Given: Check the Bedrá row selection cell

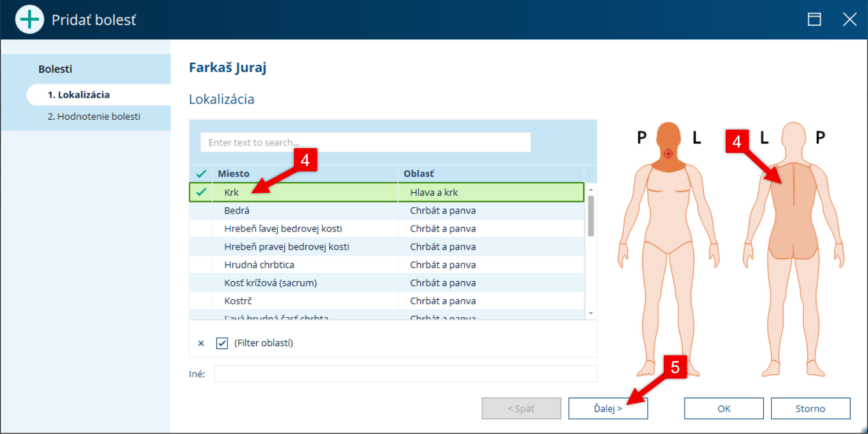Looking at the screenshot, I should pyautogui.click(x=201, y=211).
